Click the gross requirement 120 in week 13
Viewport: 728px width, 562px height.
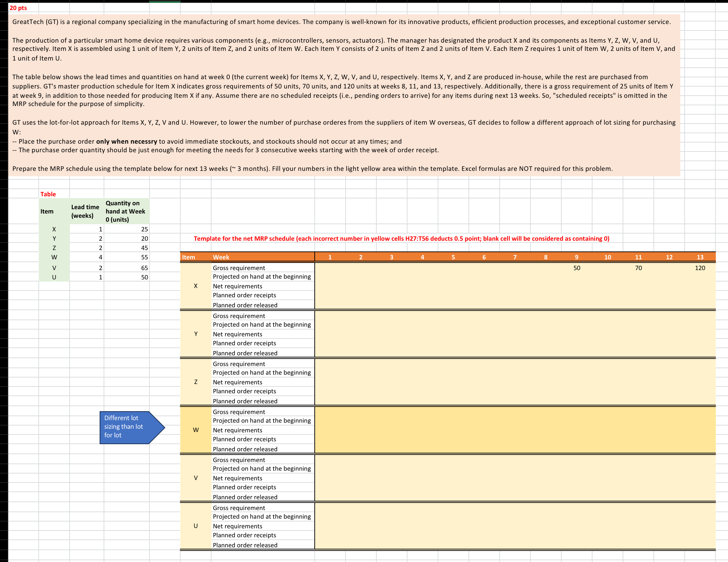pos(700,268)
